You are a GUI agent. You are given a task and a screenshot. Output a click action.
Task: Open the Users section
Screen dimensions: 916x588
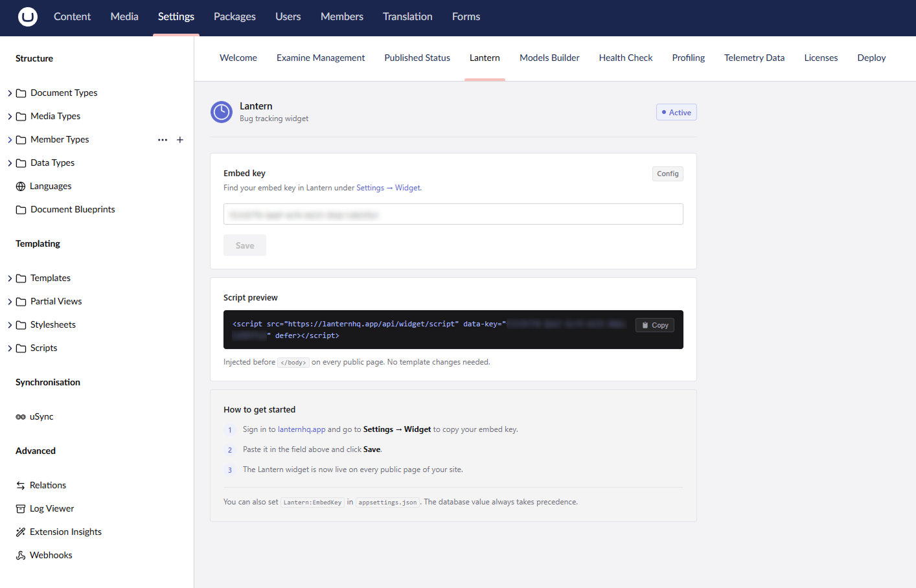(x=288, y=17)
